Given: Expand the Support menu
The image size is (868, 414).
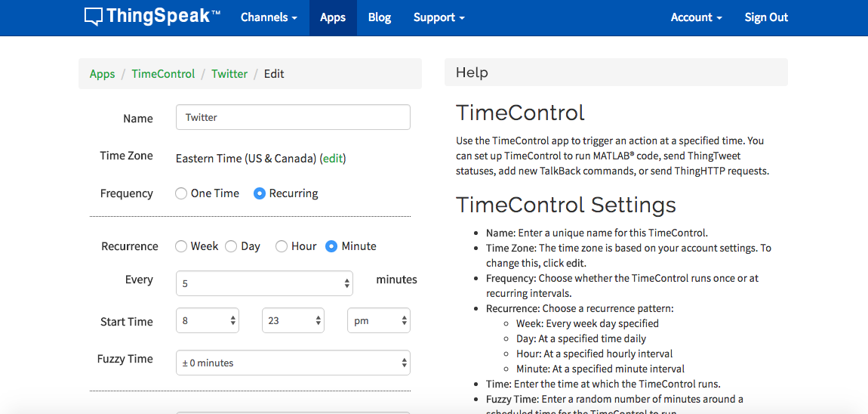Looking at the screenshot, I should pos(439,17).
